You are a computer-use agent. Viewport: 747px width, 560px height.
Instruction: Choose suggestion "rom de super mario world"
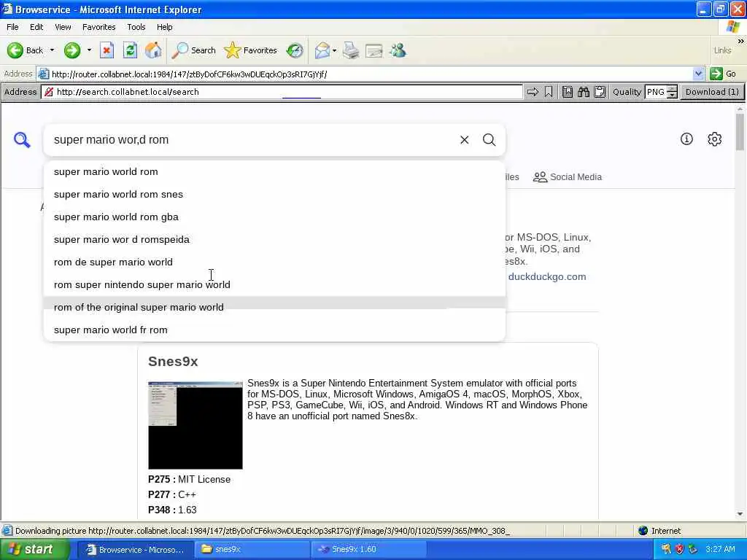pyautogui.click(x=274, y=262)
